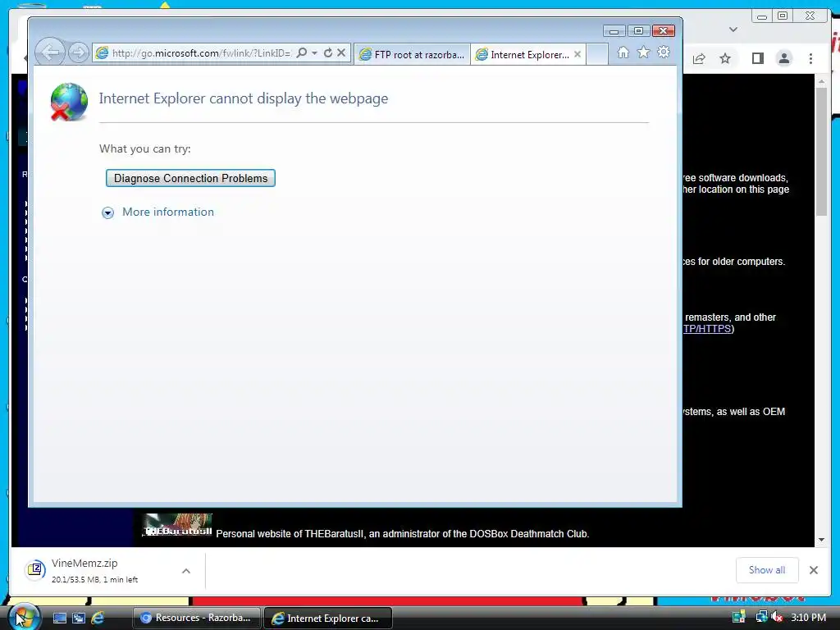Close the Chrome downloads bar
This screenshot has width=840, height=630.
[814, 571]
